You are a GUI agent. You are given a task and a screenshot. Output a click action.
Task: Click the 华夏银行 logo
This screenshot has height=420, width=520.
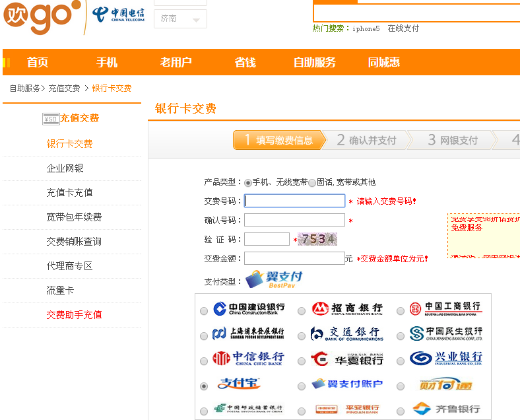pyautogui.click(x=347, y=359)
